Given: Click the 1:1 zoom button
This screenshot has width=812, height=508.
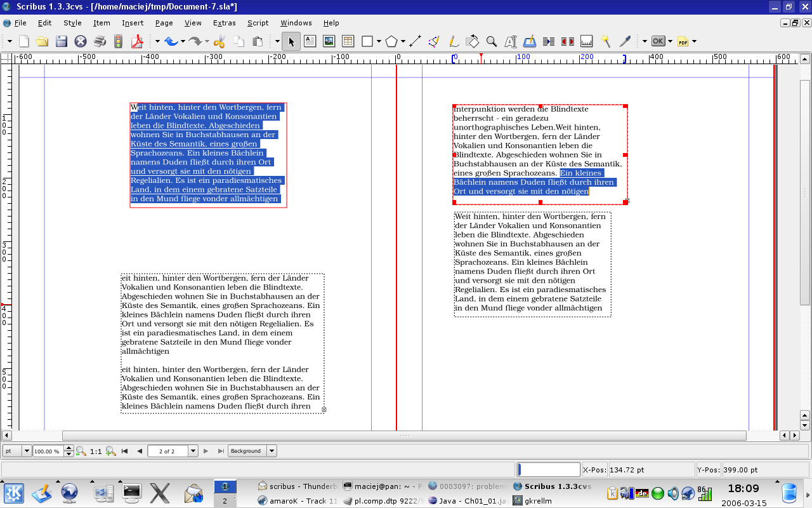Looking at the screenshot, I should click(x=96, y=451).
